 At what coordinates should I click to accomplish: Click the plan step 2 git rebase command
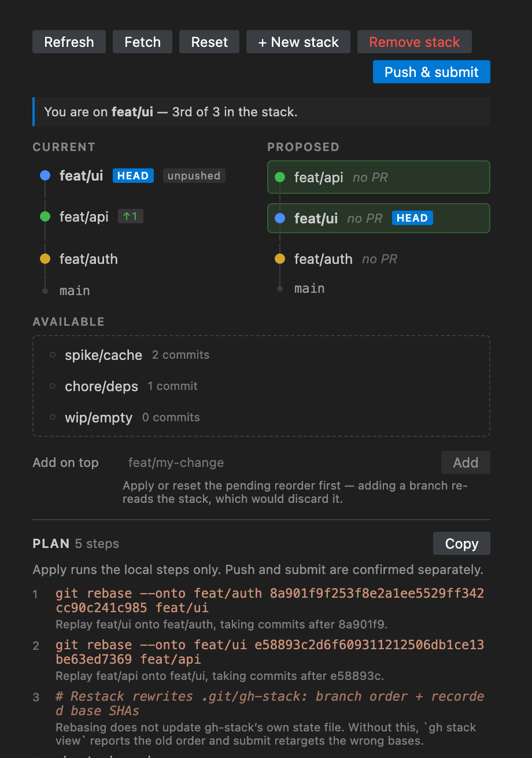click(x=270, y=652)
